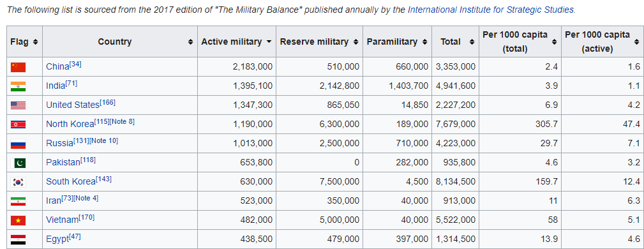Click the Russia flag icon

click(18, 144)
